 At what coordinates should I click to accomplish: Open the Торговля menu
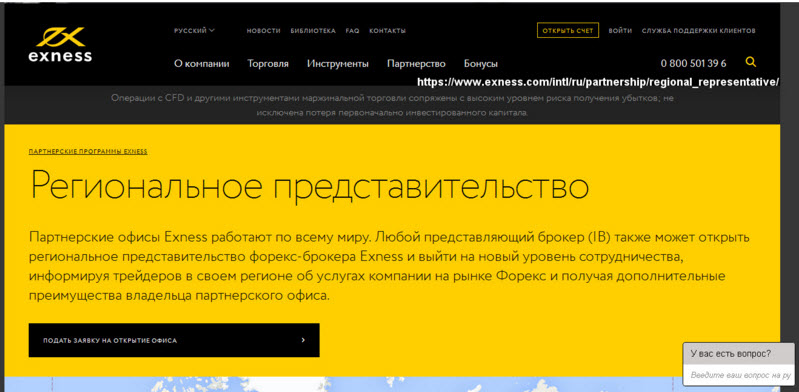pos(268,64)
